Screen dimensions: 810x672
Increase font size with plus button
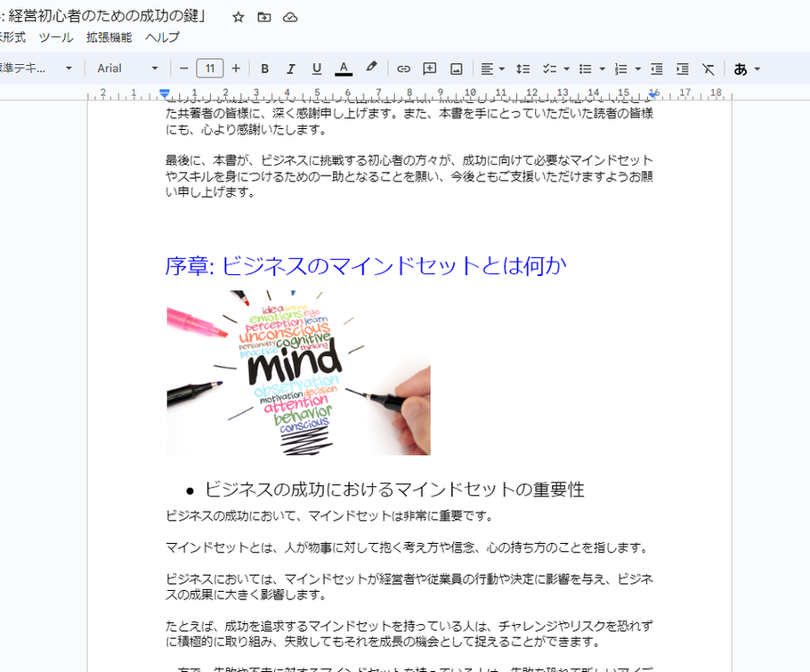coord(236,69)
